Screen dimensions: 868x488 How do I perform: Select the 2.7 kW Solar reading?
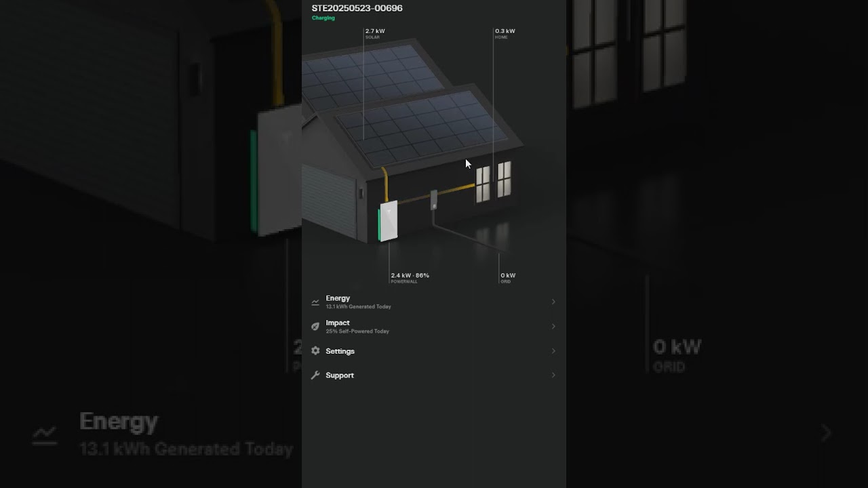point(375,33)
